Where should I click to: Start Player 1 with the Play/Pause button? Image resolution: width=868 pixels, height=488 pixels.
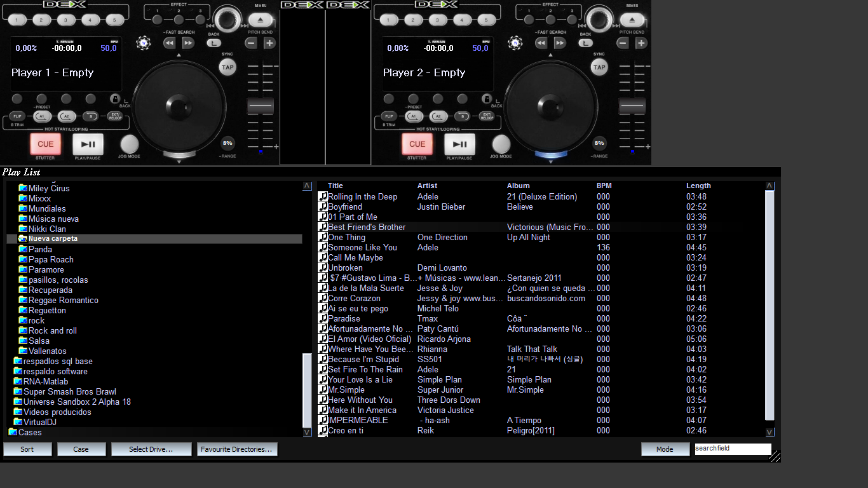coord(88,144)
